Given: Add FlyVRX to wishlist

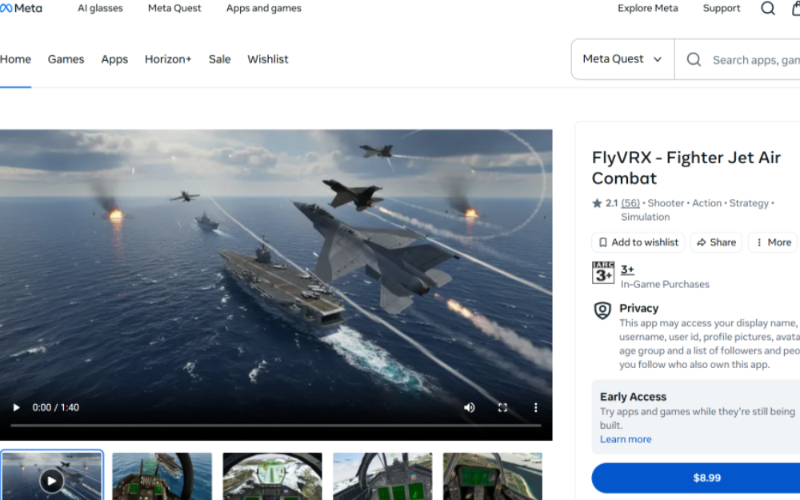Looking at the screenshot, I should click(x=638, y=242).
